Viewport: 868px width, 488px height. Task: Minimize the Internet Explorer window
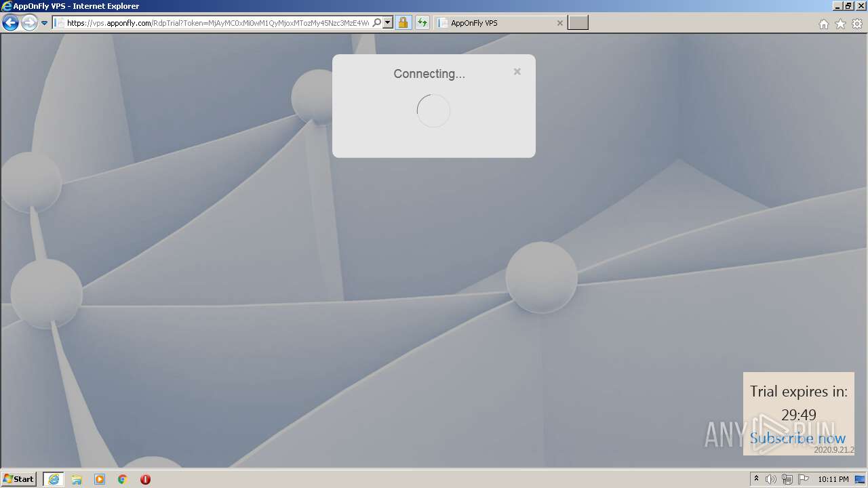(837, 6)
